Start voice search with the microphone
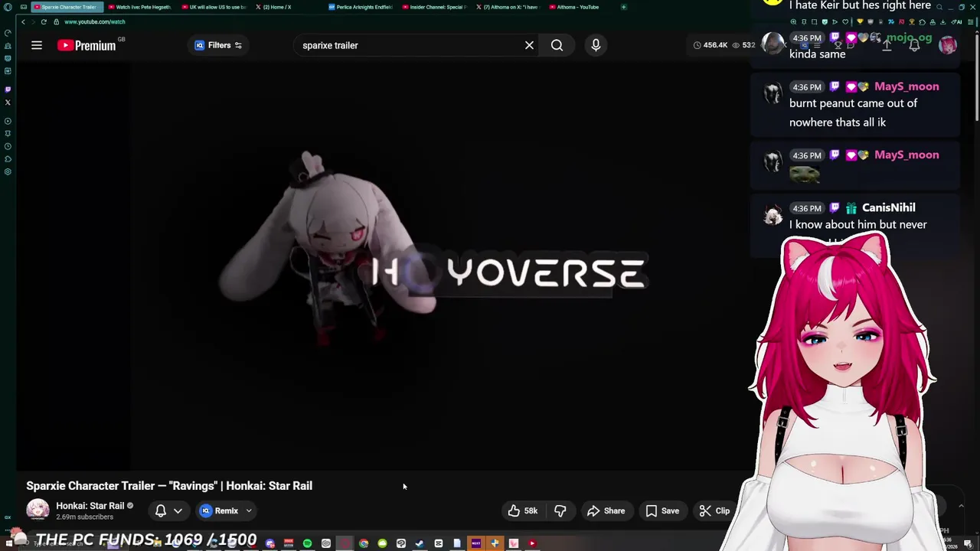The image size is (980, 551). click(x=596, y=45)
